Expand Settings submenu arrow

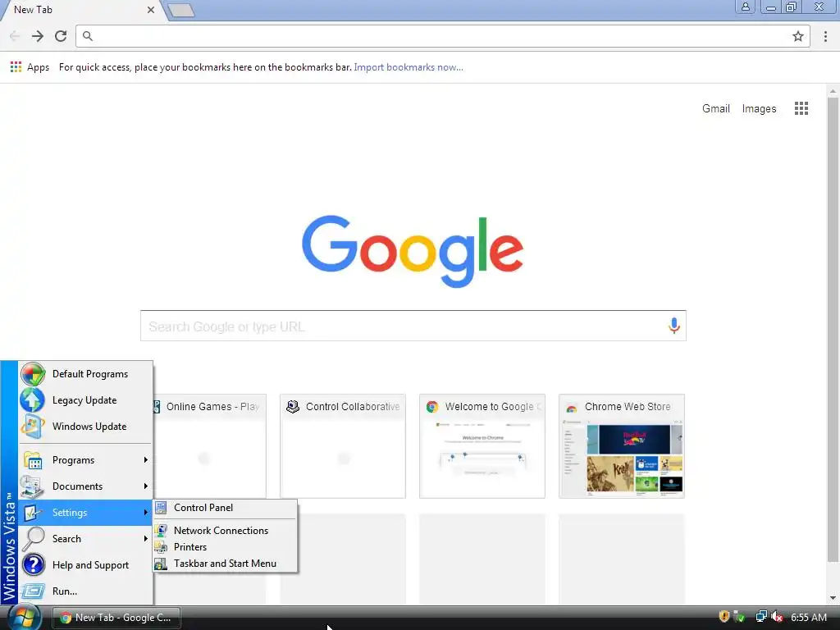point(146,513)
